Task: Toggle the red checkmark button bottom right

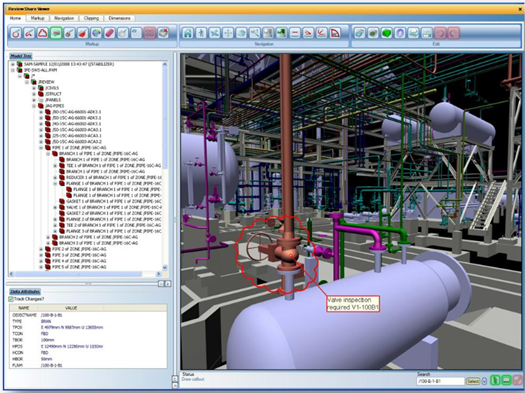Action: tap(517, 380)
